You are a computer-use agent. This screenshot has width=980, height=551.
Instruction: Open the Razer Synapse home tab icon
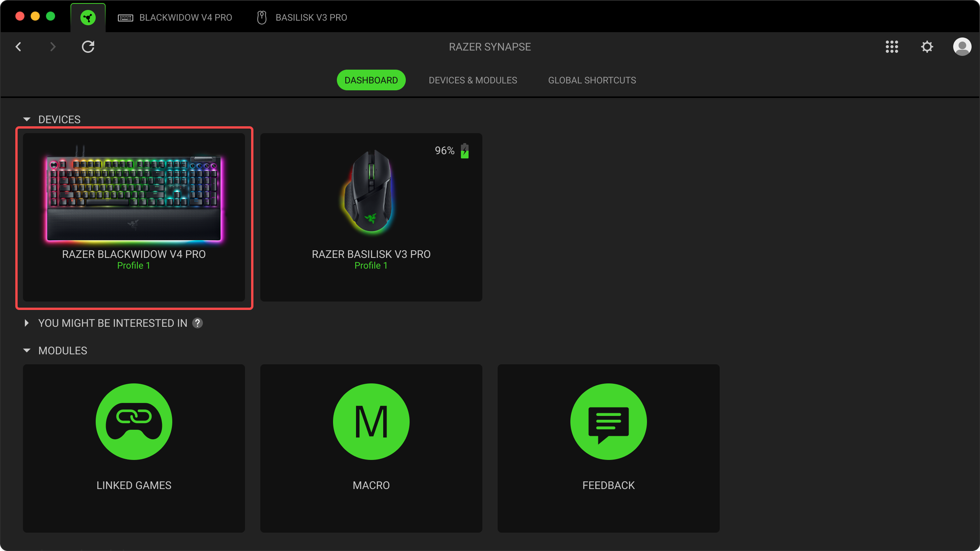coord(88,18)
